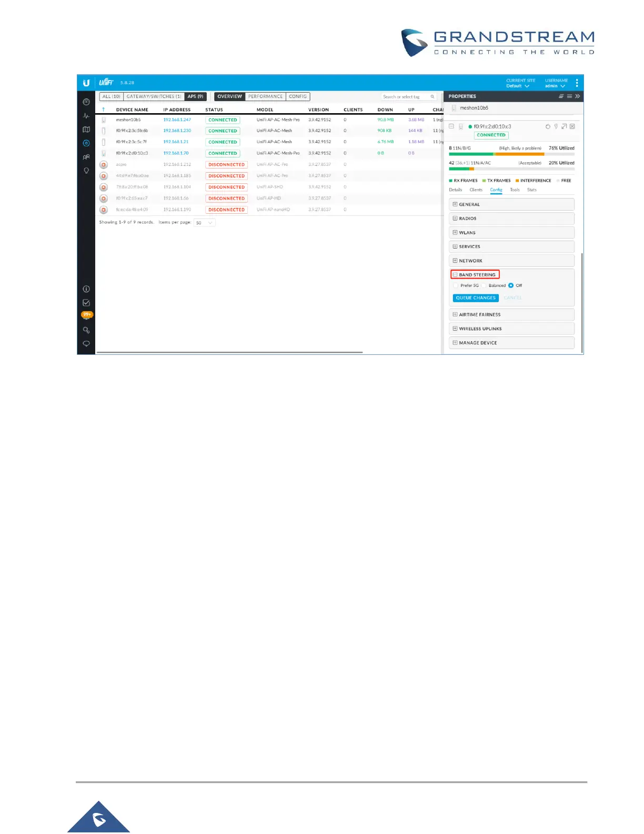Click the restart icon for f0:9f:c2:d0:10:c3
The width and height of the screenshot is (644, 834).
(x=548, y=126)
